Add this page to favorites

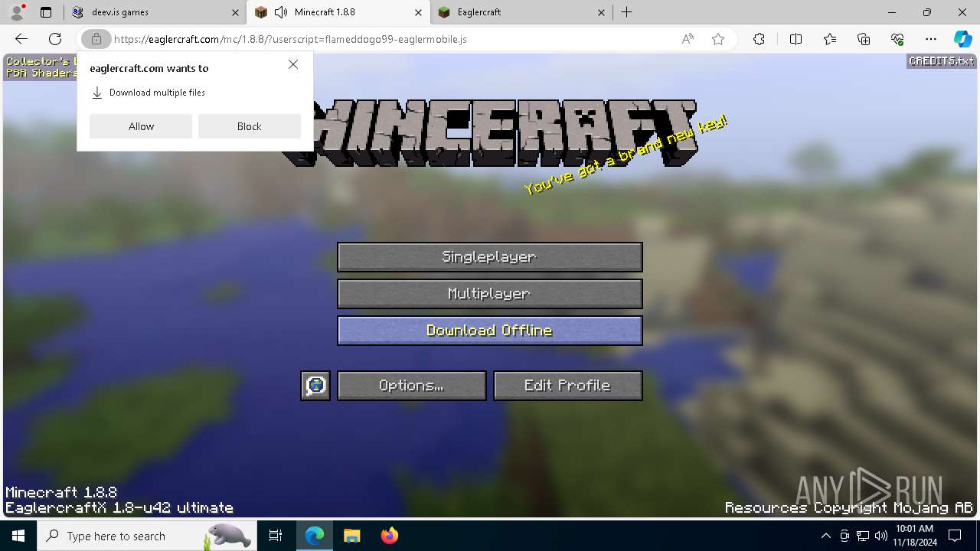[x=718, y=39]
